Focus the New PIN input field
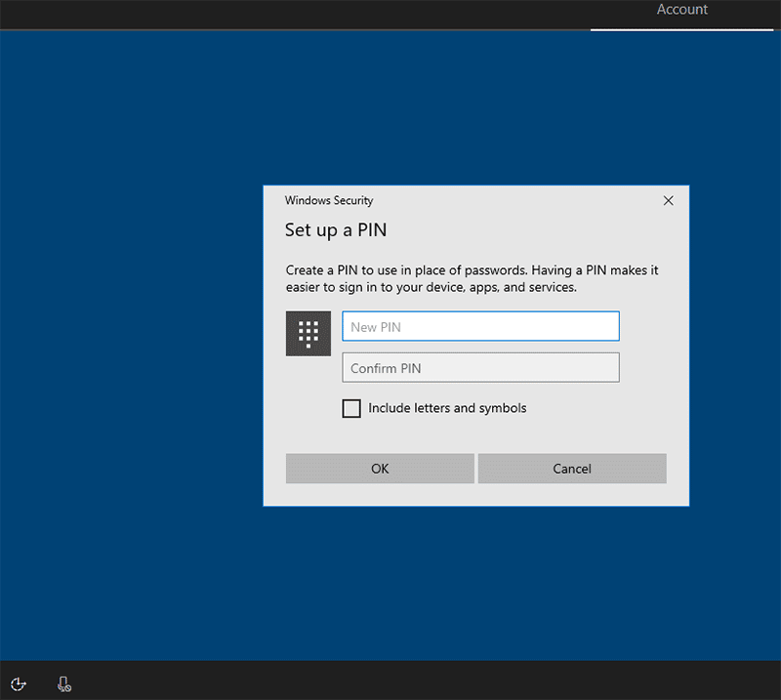The height and width of the screenshot is (700, 781). tap(480, 326)
